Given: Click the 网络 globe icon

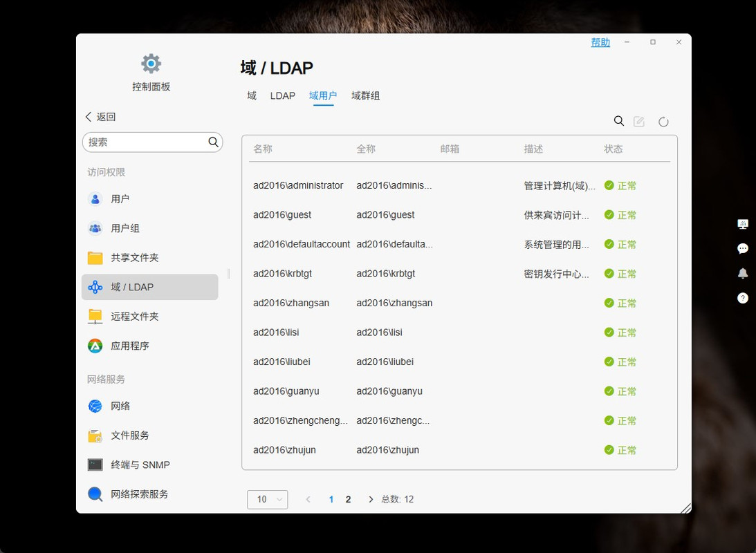Looking at the screenshot, I should tap(95, 406).
